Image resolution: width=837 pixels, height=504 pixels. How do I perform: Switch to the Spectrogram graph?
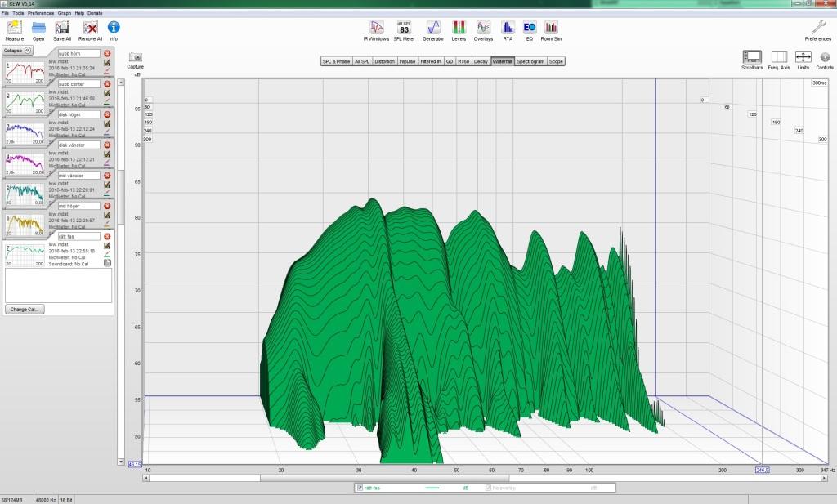(530, 61)
